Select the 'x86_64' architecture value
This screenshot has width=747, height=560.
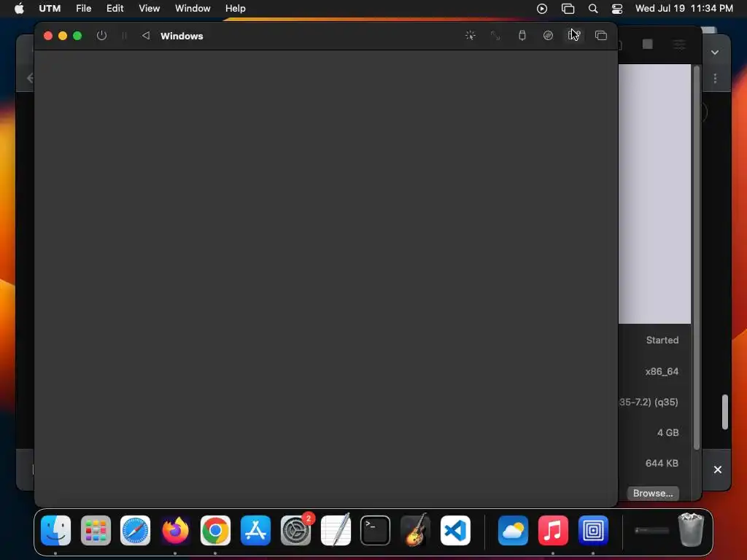662,371
